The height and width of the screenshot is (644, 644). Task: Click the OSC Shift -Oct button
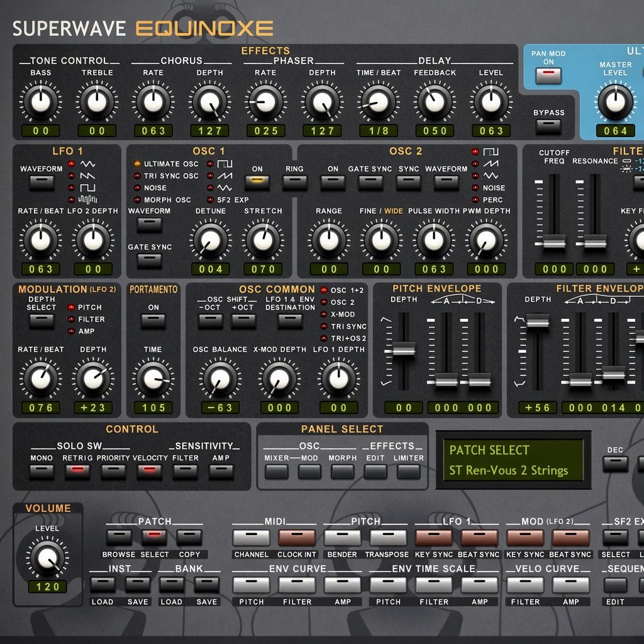pos(210,321)
